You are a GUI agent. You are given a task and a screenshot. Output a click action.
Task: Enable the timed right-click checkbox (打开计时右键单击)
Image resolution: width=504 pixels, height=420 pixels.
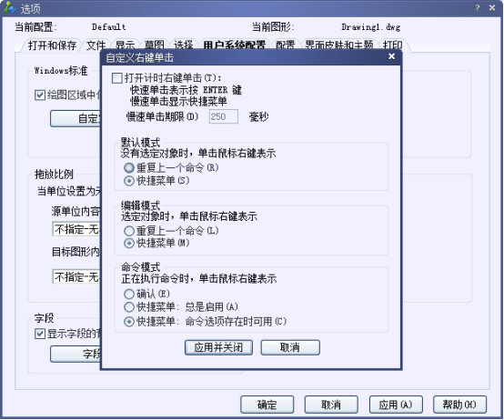(116, 78)
